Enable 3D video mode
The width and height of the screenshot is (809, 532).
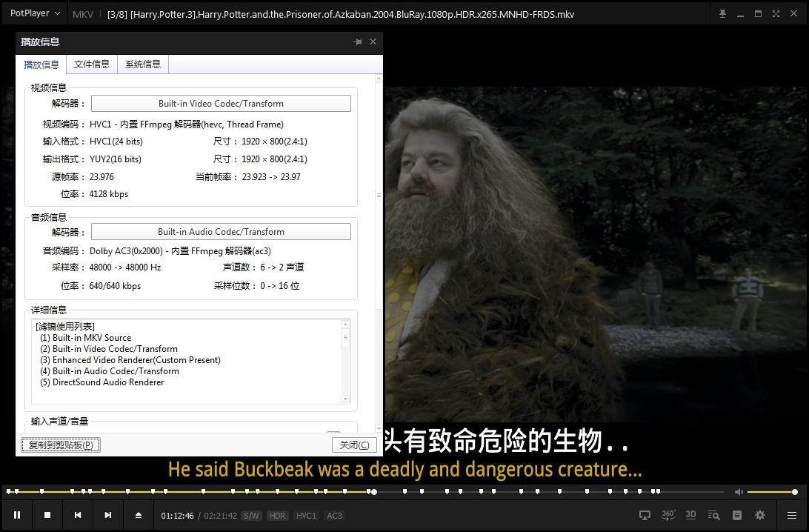(x=690, y=515)
